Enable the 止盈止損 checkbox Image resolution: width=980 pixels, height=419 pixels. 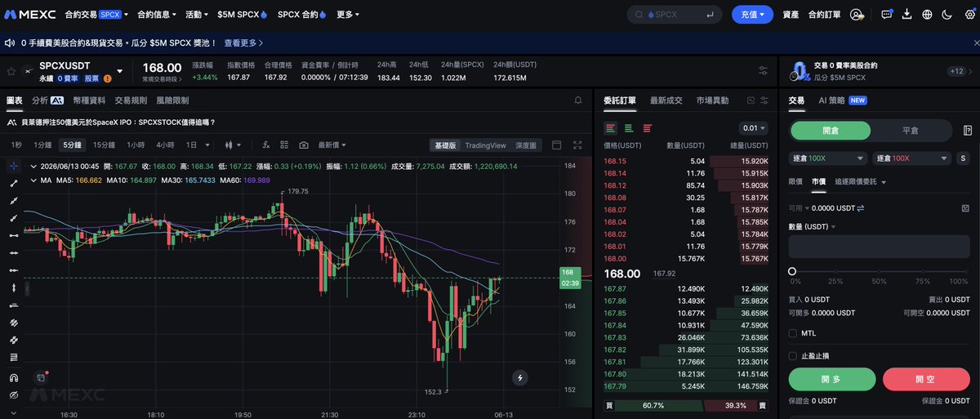[x=793, y=355]
